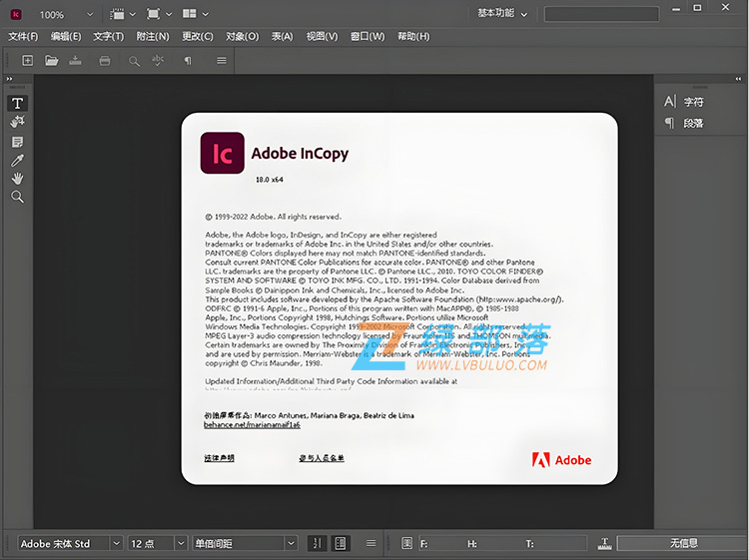The height and width of the screenshot is (560, 749).
Task: Click the Ic logo in About dialog
Action: [222, 153]
